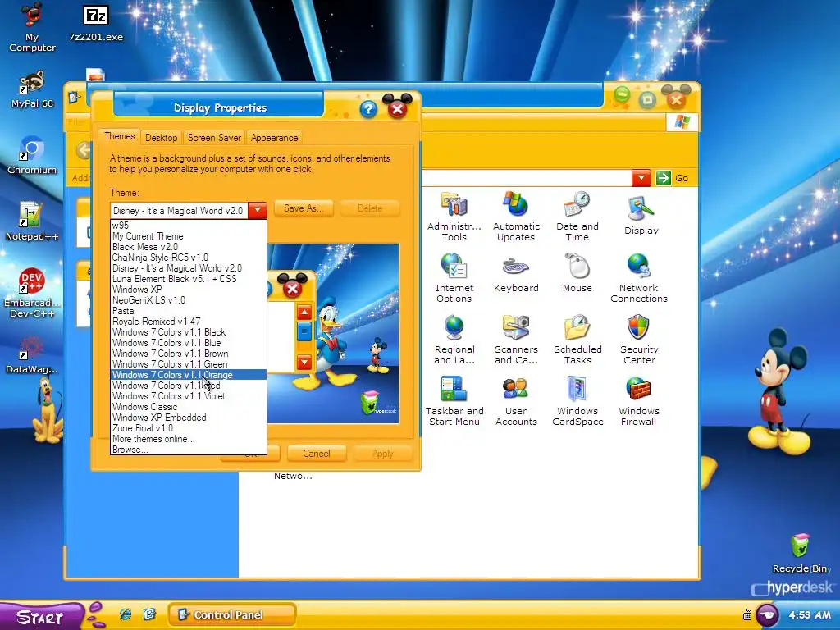Click Display Properties help question mark icon
Viewport: 840px width, 630px height.
pyautogui.click(x=368, y=109)
